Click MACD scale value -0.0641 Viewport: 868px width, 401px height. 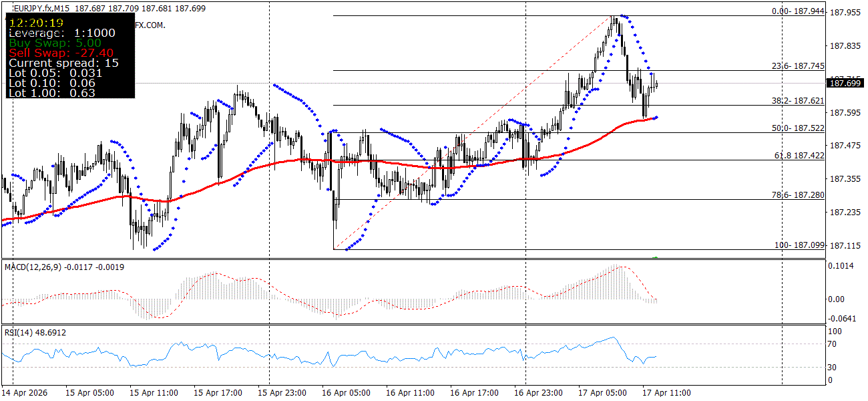coord(843,318)
